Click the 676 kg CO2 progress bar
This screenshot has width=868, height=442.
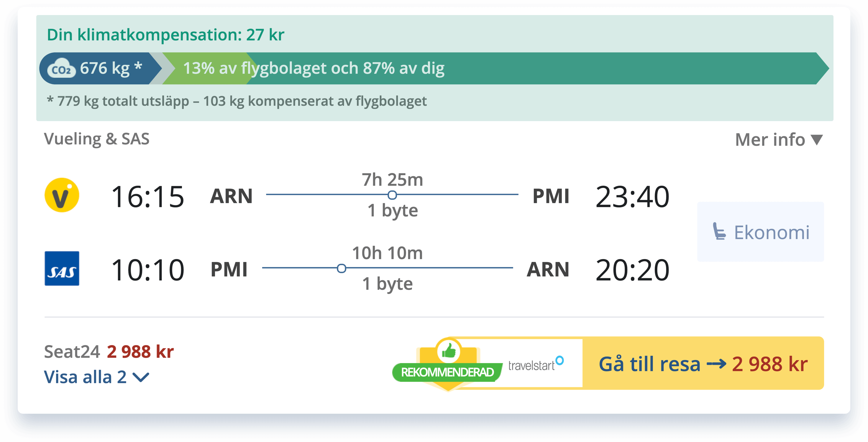(101, 68)
